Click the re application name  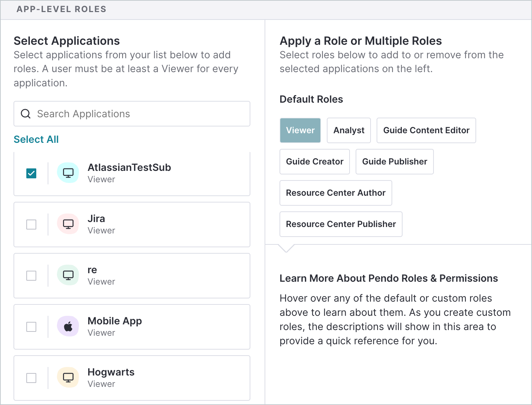(x=92, y=270)
